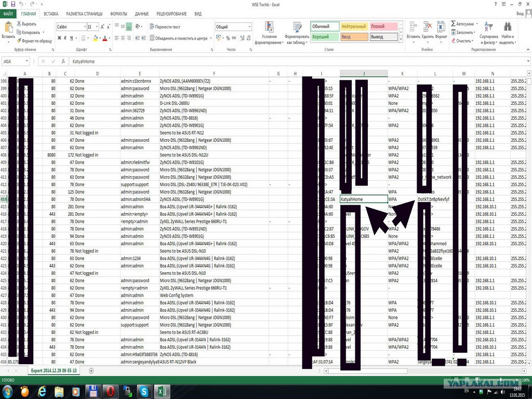Screen dimensions: 532x399
Task: Open the Name Box J414 dropdown
Action: 26,61
